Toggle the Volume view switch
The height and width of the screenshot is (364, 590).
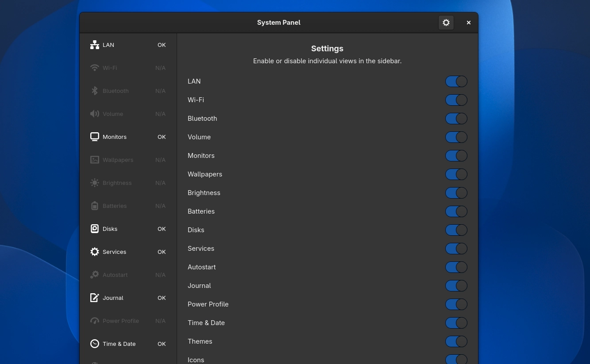pyautogui.click(x=456, y=137)
